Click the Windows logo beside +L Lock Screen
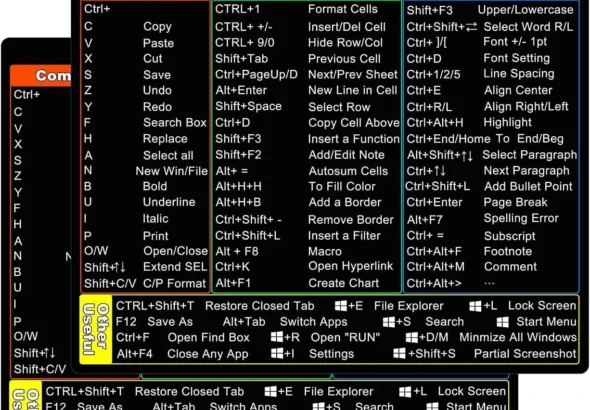 (x=475, y=306)
